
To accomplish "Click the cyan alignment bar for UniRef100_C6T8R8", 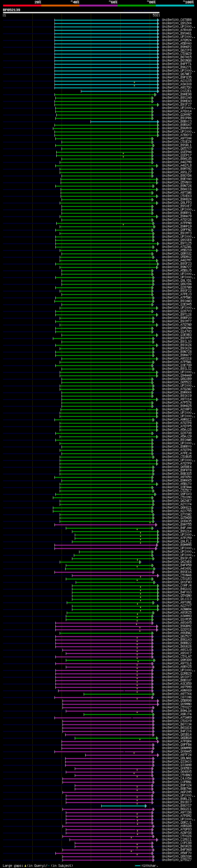I will pyautogui.click(x=107, y=20).
